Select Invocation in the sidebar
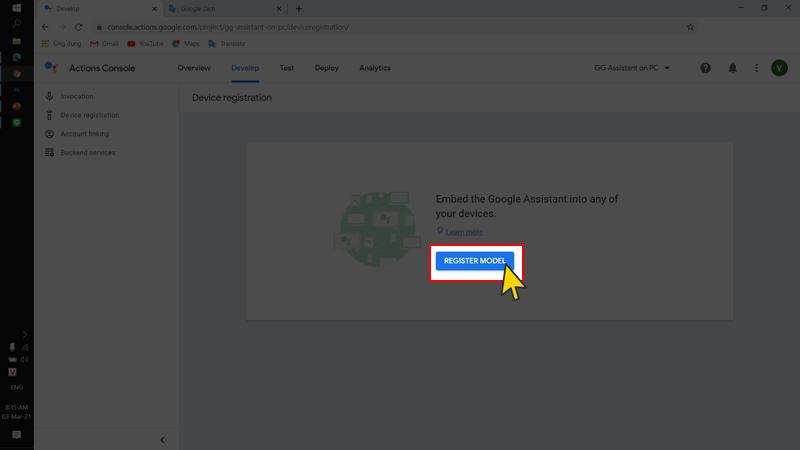The height and width of the screenshot is (450, 800). (77, 97)
